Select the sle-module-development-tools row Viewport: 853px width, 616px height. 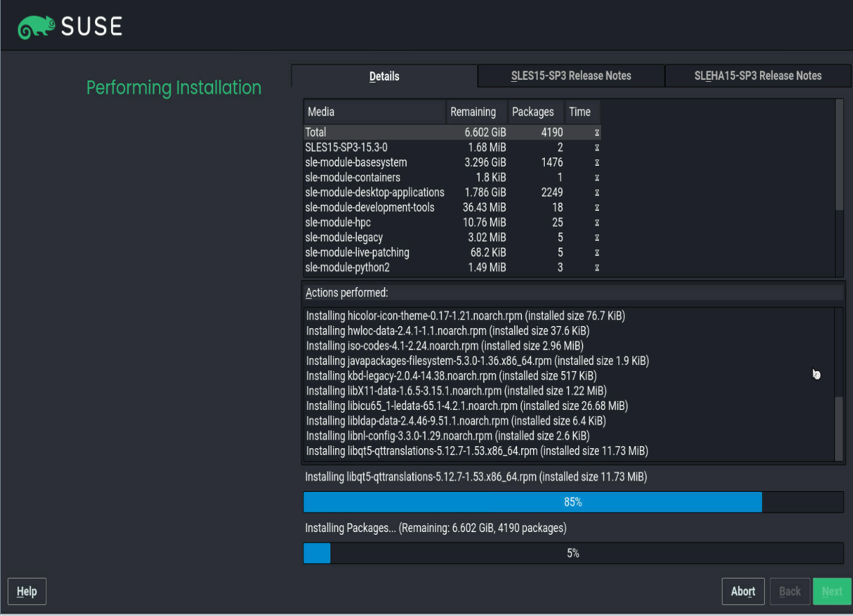point(453,207)
